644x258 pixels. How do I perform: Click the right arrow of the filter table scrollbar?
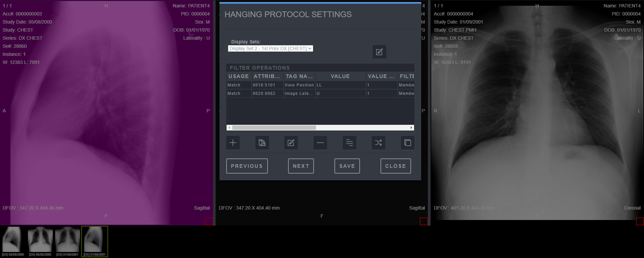(x=411, y=128)
